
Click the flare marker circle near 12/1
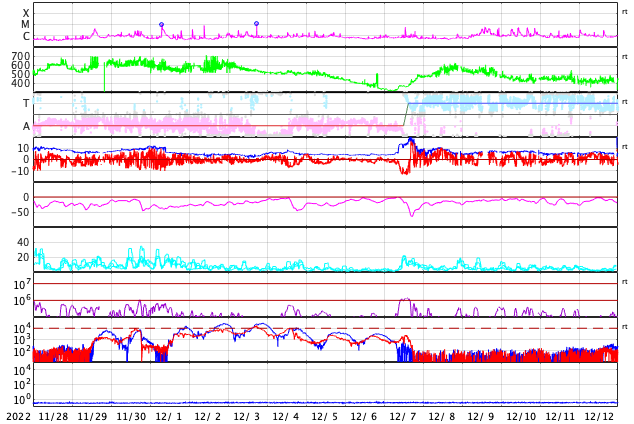[x=161, y=25]
